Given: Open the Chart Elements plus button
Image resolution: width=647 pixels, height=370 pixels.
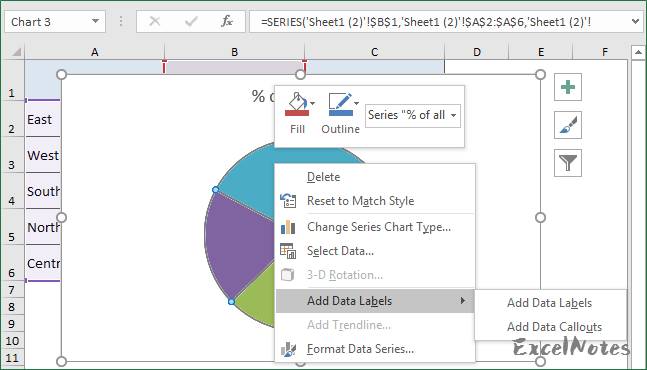Looking at the screenshot, I should coord(568,87).
